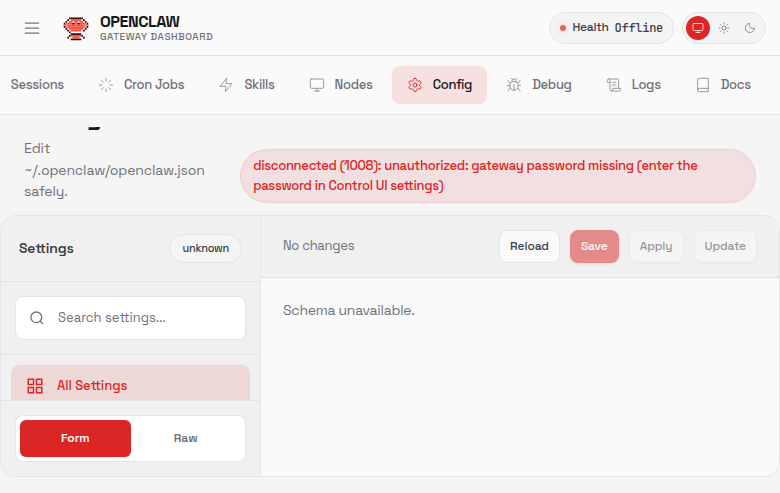This screenshot has width=780, height=493.
Task: Open the hamburger navigation menu
Action: click(32, 28)
